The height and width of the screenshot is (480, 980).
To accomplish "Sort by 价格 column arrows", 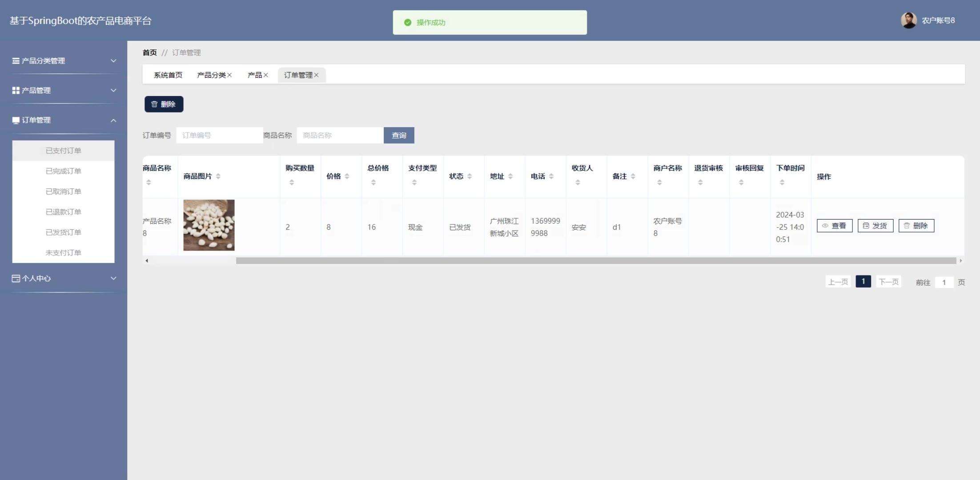I will coord(347,176).
